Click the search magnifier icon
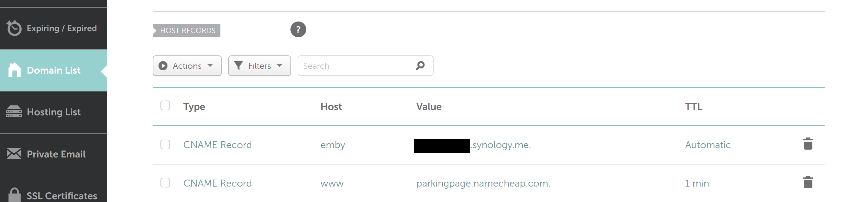The width and height of the screenshot is (868, 202). coord(420,66)
